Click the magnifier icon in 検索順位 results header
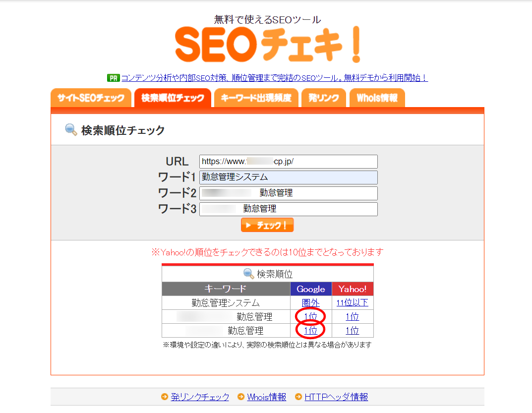The height and width of the screenshot is (413, 532). tap(249, 274)
